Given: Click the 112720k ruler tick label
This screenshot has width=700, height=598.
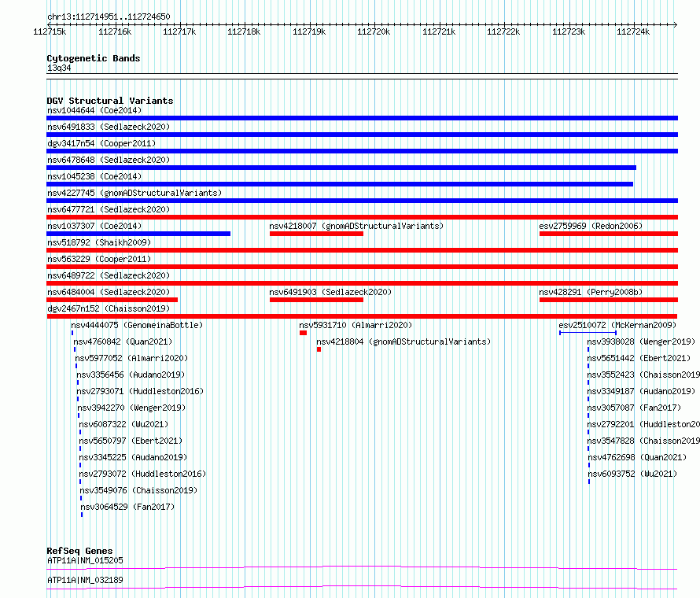Looking at the screenshot, I should (x=374, y=31).
